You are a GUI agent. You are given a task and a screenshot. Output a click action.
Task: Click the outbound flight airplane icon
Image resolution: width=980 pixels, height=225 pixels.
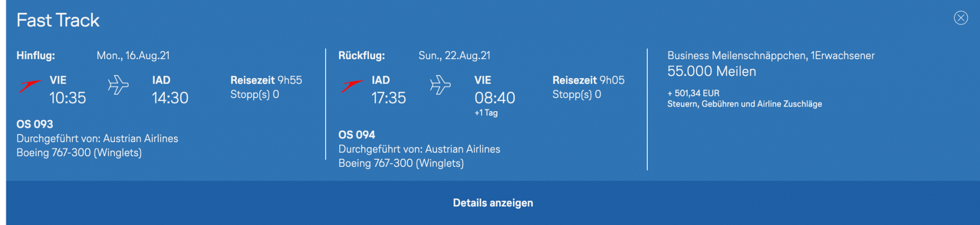point(118,85)
